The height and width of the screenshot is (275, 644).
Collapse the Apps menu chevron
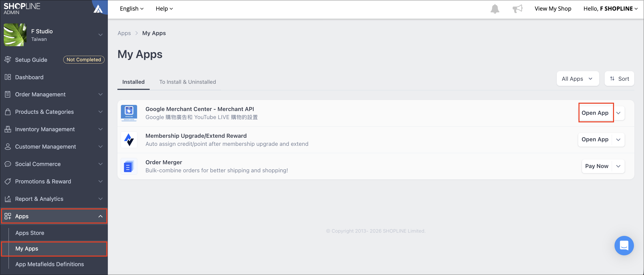click(x=101, y=216)
